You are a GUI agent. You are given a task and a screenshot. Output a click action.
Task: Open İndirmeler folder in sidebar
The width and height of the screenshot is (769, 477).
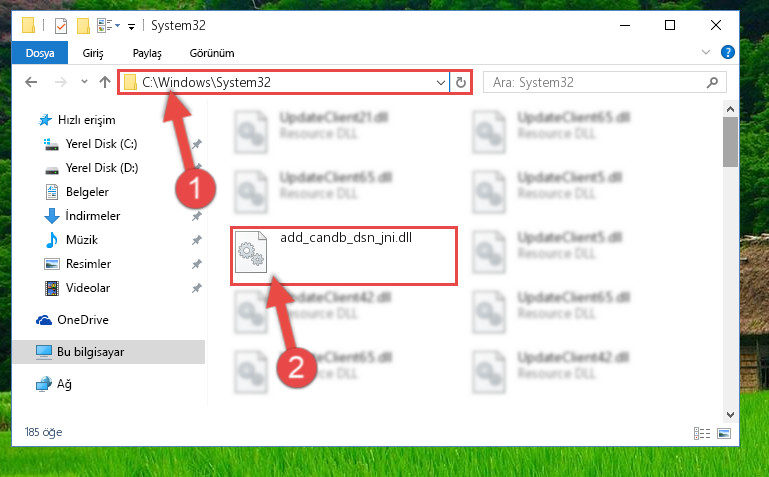tap(93, 216)
